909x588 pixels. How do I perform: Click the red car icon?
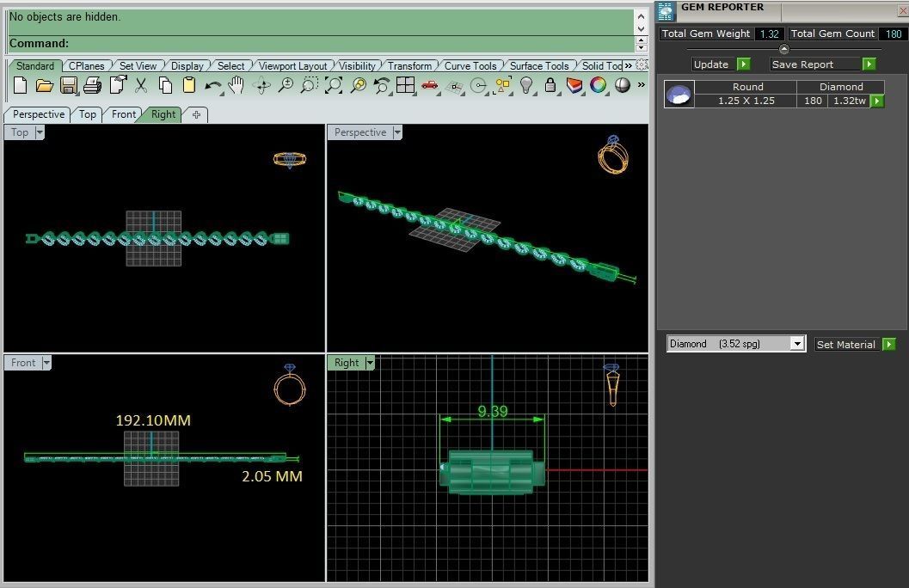430,85
